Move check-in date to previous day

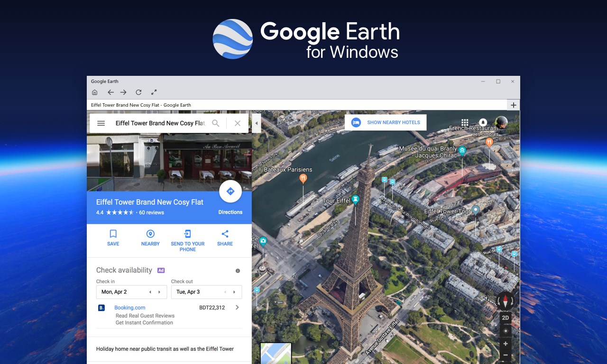(150, 292)
